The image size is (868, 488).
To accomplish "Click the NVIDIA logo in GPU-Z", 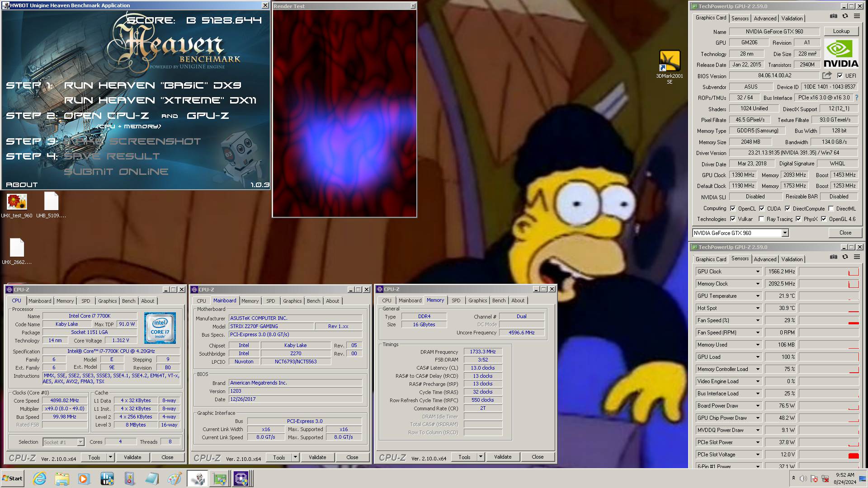I will click(x=840, y=53).
